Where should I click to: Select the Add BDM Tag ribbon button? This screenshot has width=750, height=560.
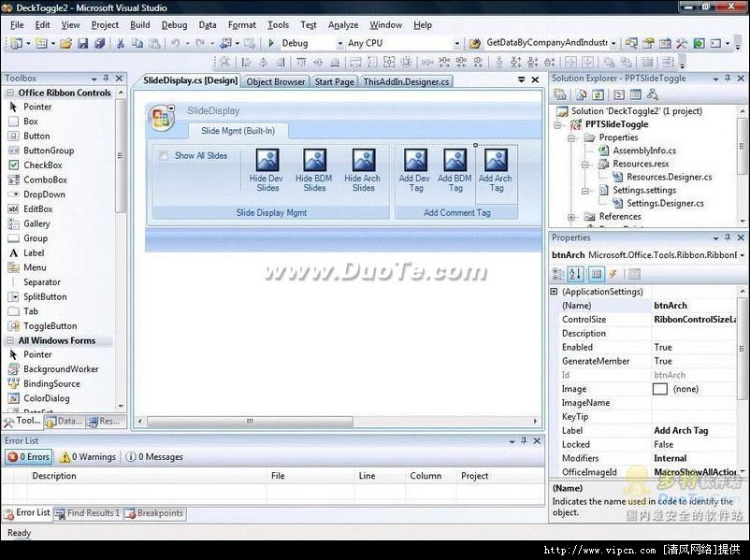(454, 170)
